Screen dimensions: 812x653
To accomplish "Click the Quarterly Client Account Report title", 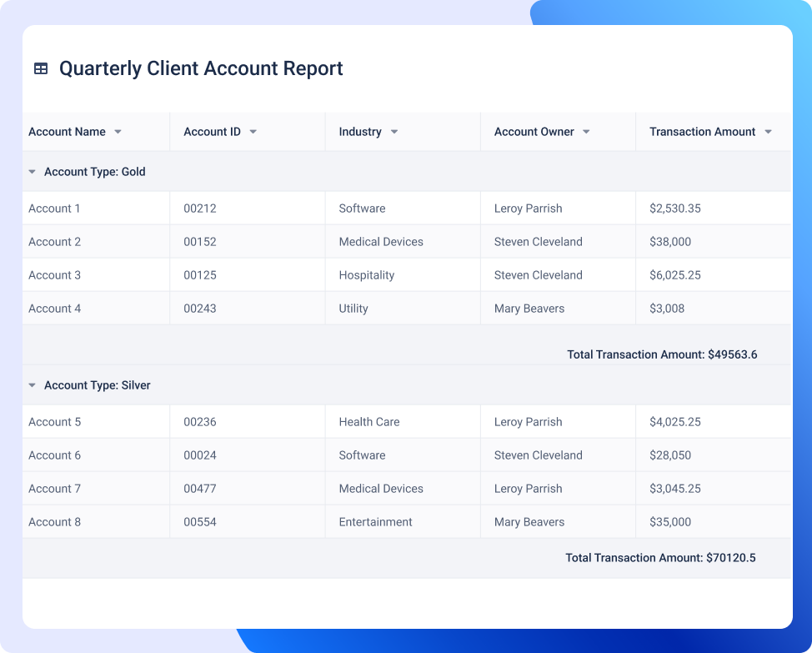I will coord(201,69).
